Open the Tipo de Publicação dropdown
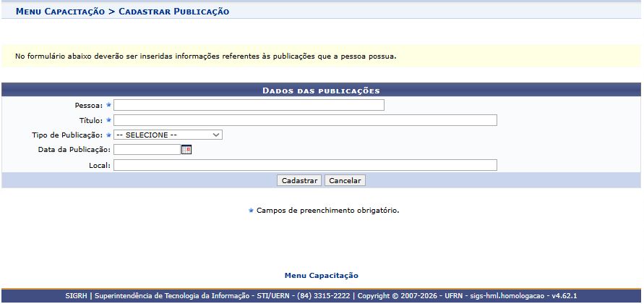Viewport: 644px width, 304px height. (x=168, y=135)
